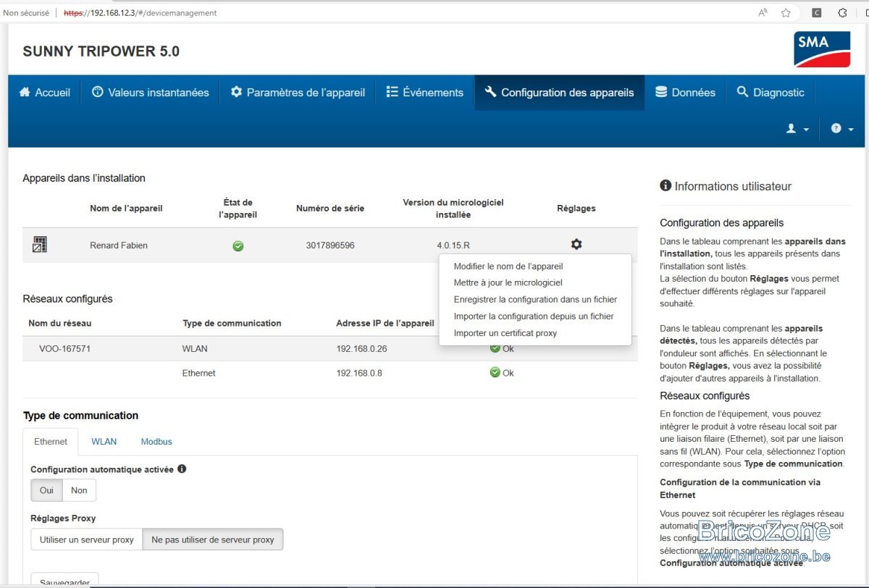Image resolution: width=869 pixels, height=588 pixels.
Task: Click the grey C extension icon
Action: click(x=816, y=12)
